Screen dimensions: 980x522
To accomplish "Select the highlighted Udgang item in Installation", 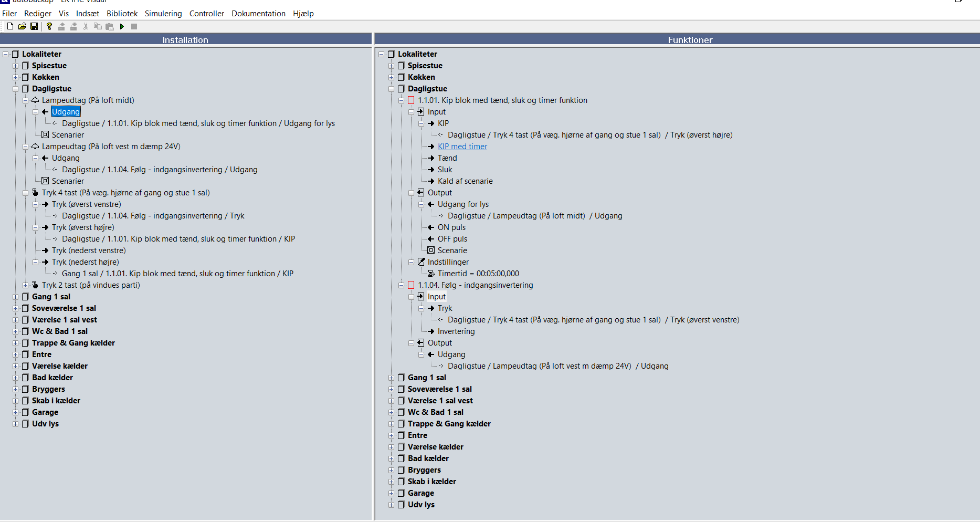I will (66, 112).
